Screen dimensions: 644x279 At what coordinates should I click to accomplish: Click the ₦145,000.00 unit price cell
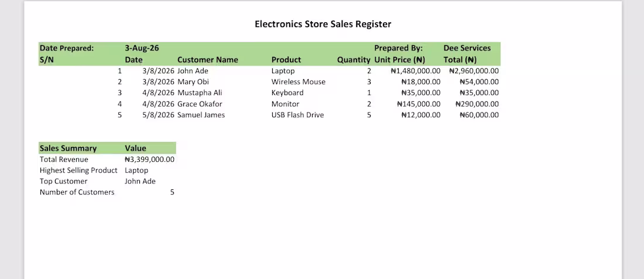point(419,104)
